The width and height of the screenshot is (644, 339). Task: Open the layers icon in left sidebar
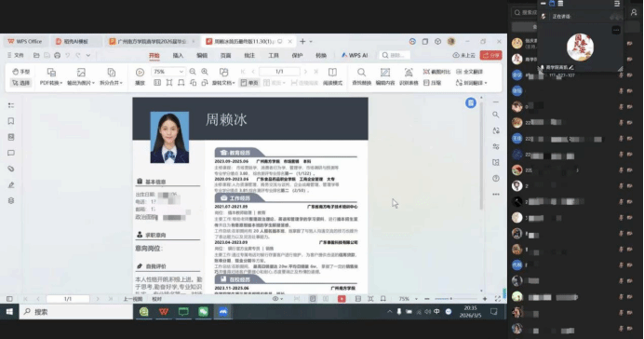[11, 200]
